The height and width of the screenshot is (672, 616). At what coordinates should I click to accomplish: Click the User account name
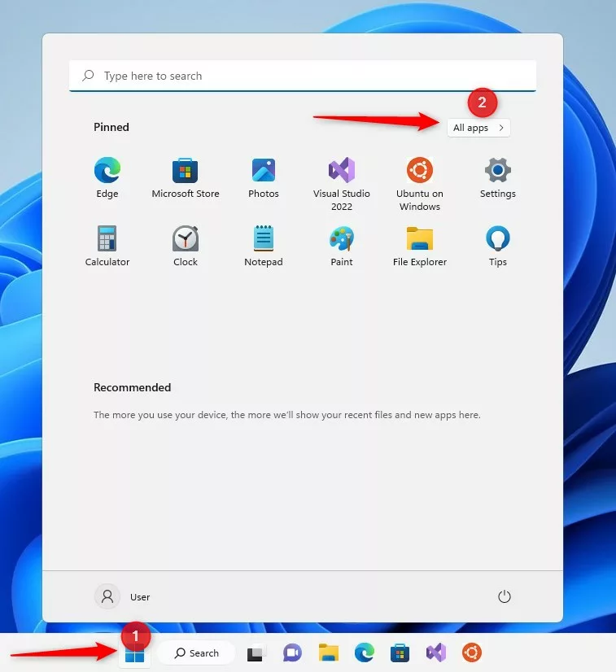tap(140, 597)
